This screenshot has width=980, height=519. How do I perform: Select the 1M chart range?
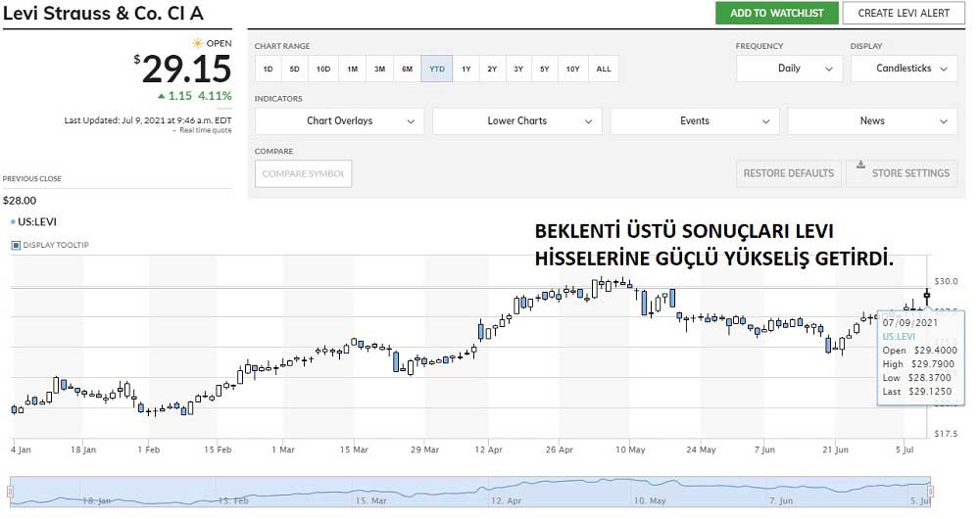pyautogui.click(x=353, y=69)
